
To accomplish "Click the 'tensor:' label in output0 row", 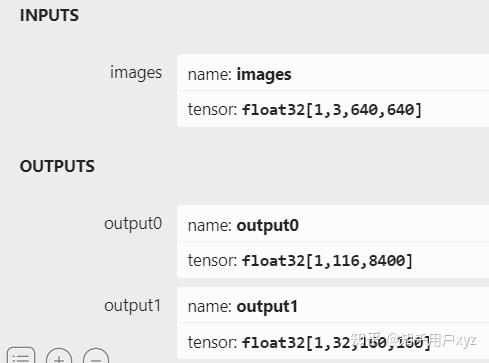I will pos(212,260).
